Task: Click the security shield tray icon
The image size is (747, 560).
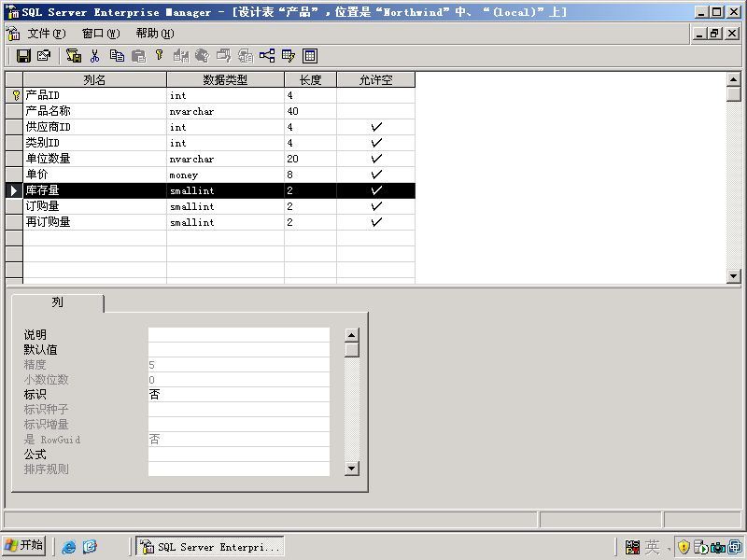Action: pos(684,547)
